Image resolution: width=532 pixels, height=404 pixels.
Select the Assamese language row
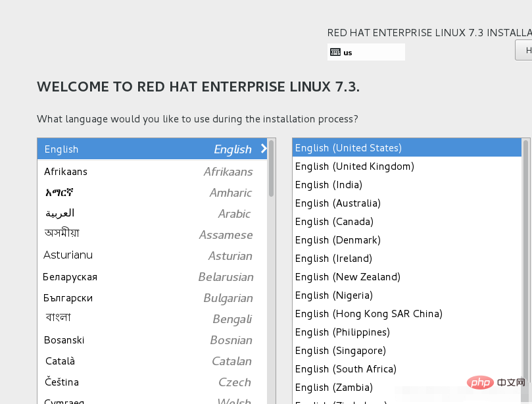(x=152, y=235)
